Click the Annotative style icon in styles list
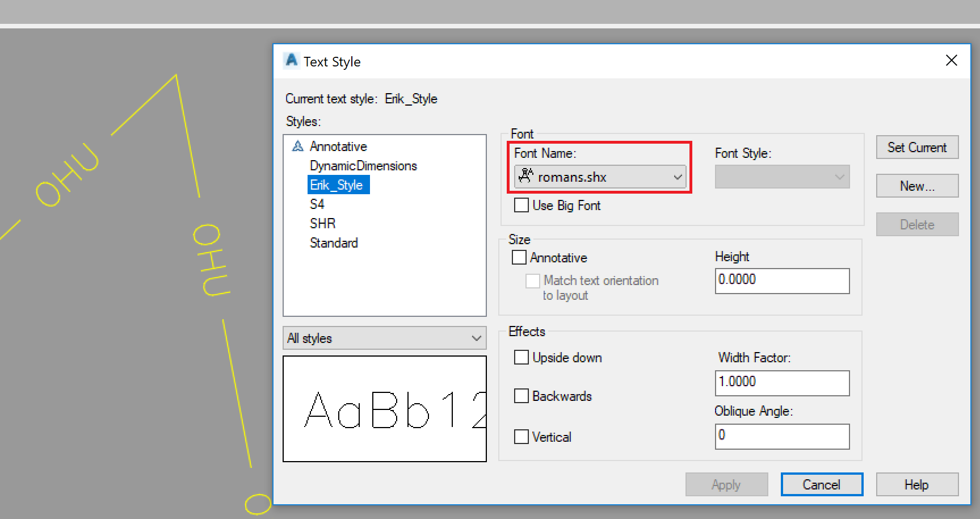Screen dimensions: 980x519 (297, 146)
